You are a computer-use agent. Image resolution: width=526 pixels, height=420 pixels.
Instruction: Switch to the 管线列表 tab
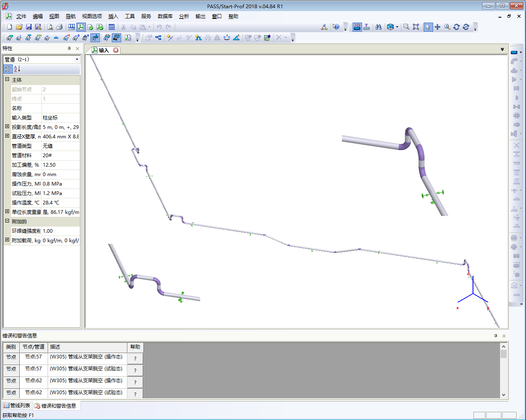click(x=17, y=406)
